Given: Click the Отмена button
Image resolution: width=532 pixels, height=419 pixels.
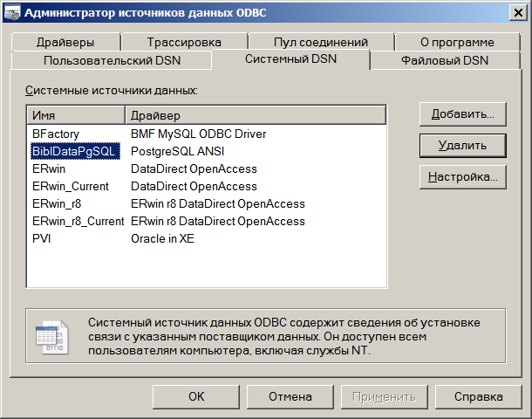Looking at the screenshot, I should (x=290, y=396).
